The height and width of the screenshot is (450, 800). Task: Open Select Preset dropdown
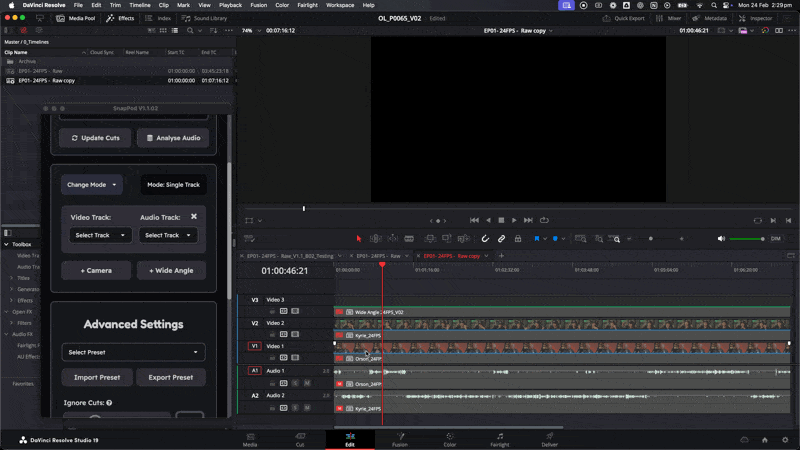[x=133, y=352]
